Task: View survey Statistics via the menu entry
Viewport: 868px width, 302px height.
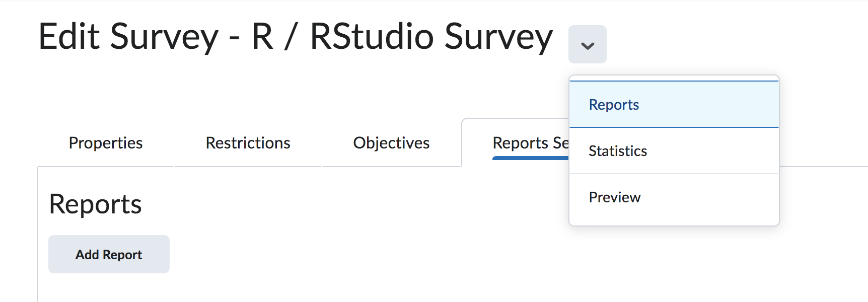Action: pos(618,151)
